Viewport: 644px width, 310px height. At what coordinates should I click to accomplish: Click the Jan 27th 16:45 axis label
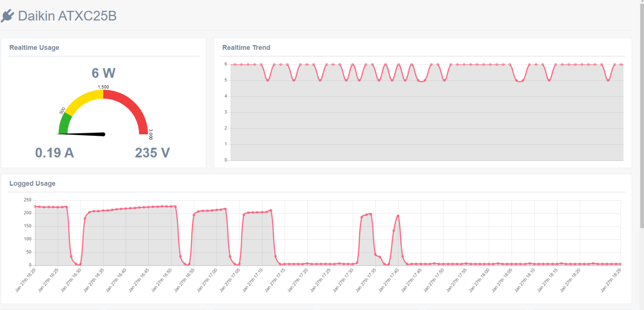tap(139, 280)
